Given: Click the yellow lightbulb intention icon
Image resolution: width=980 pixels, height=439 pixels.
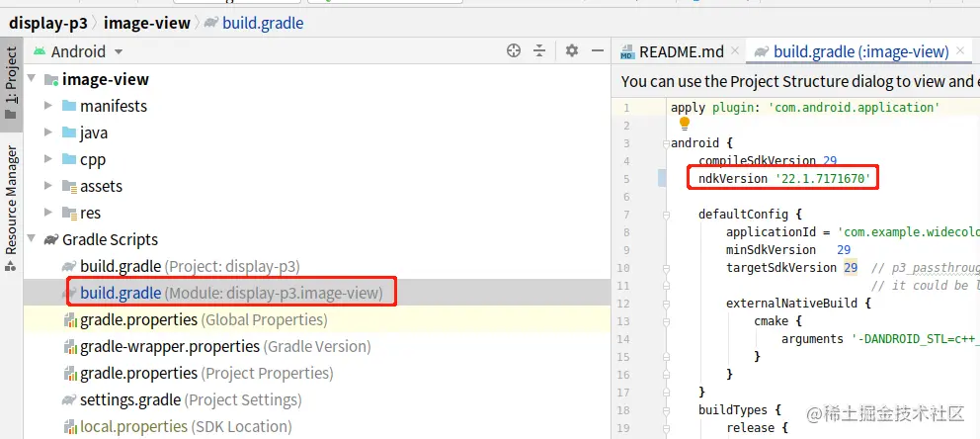Looking at the screenshot, I should coord(685,124).
